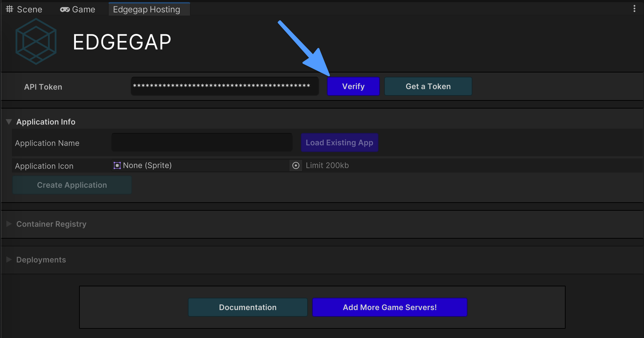Click the Game tab controller icon
Viewport: 644px width, 338px height.
coord(65,10)
